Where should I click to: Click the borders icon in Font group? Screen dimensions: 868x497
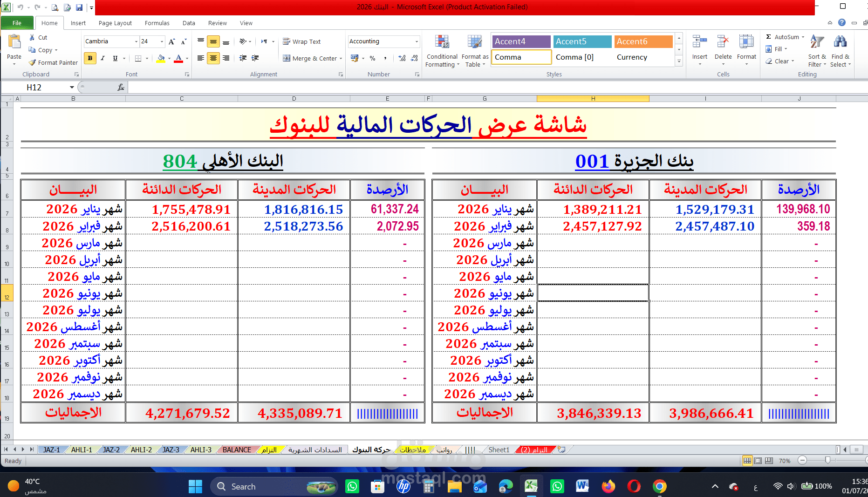(x=138, y=58)
